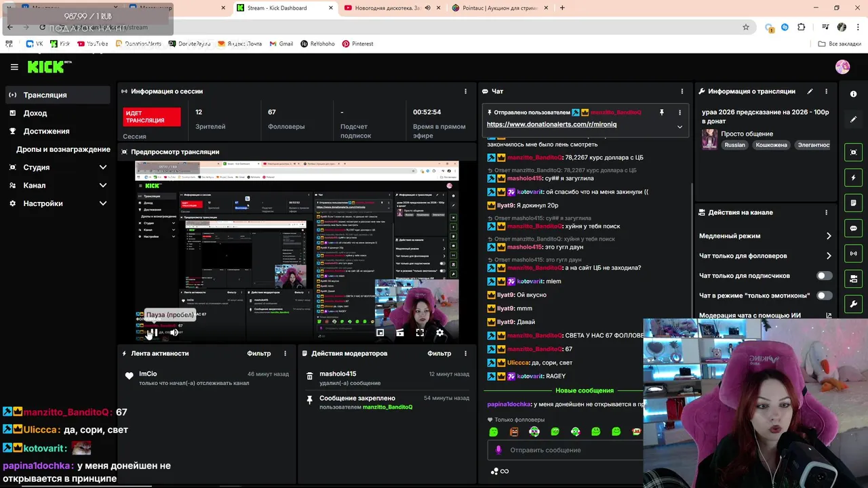Select the orange angry face emote
This screenshot has height=488, width=868.
pos(514,432)
